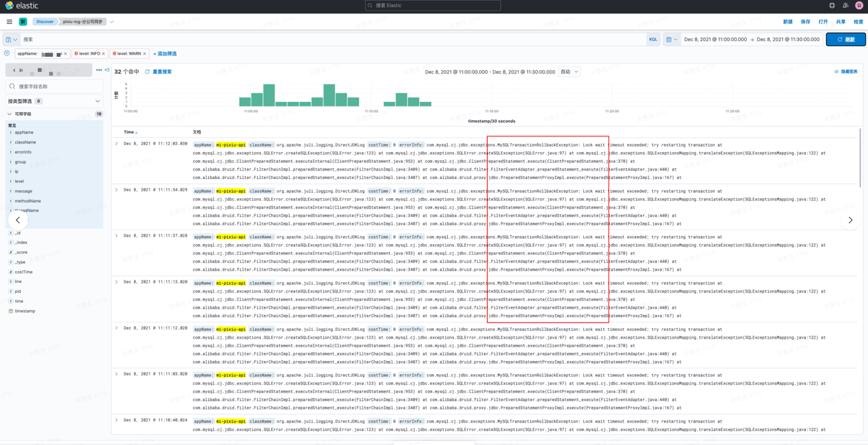
Task: Click 打开 open menu item
Action: [x=823, y=22]
